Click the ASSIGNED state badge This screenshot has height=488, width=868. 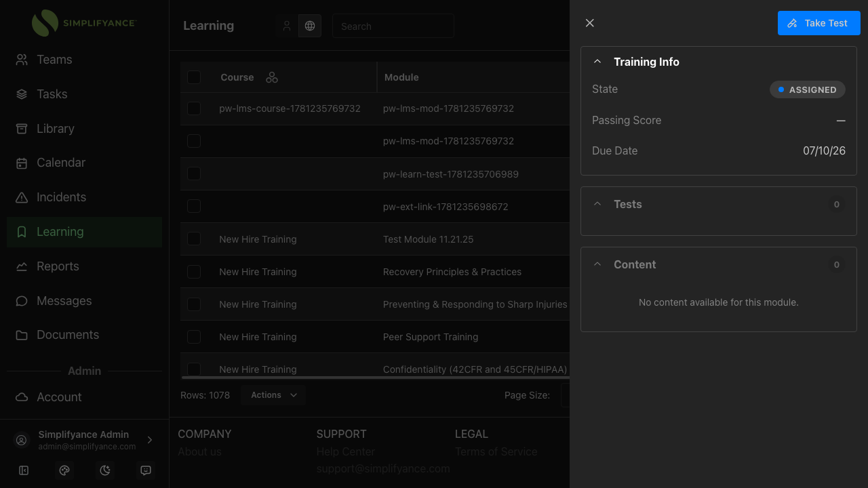point(807,89)
